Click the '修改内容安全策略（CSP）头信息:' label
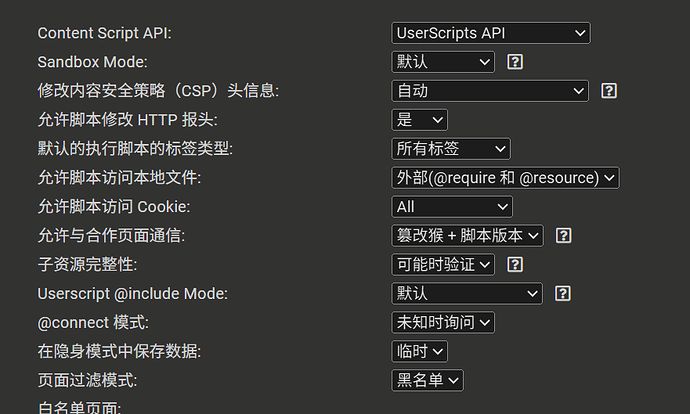Image resolution: width=690 pixels, height=414 pixels. 158,91
